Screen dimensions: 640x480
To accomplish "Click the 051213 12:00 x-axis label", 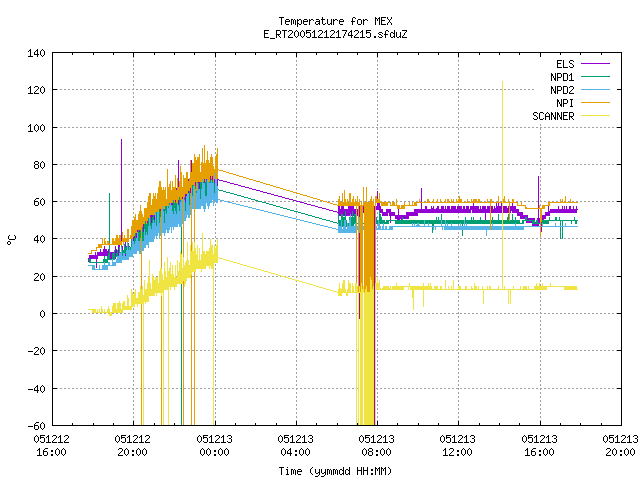I will pyautogui.click(x=458, y=446).
